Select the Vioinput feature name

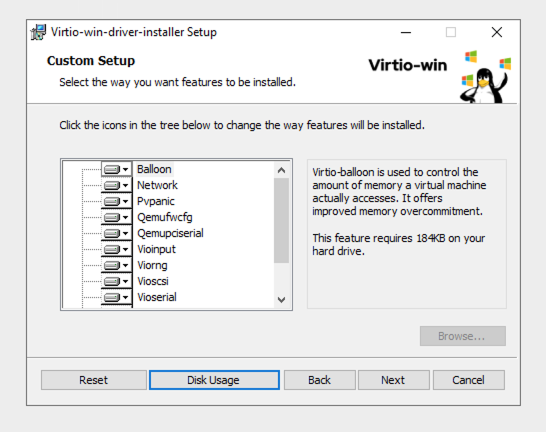coord(156,249)
